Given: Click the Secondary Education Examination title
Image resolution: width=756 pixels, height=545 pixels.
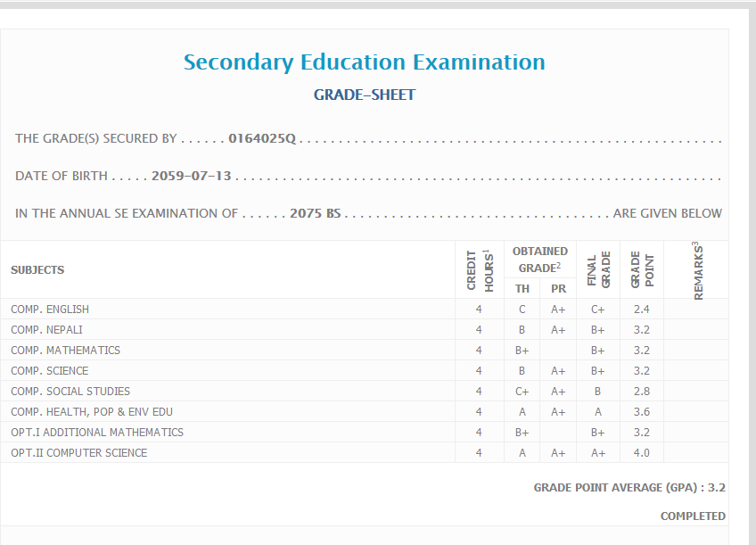Looking at the screenshot, I should (364, 62).
